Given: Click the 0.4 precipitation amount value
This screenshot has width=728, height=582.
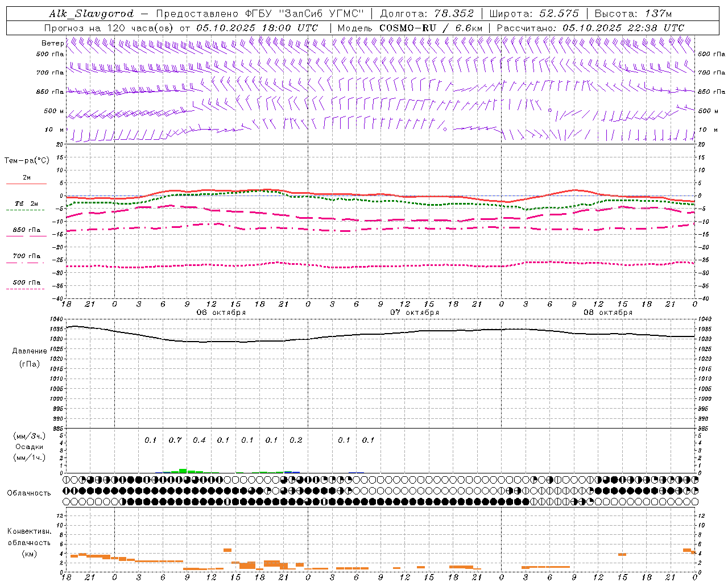Looking at the screenshot, I should (199, 440).
